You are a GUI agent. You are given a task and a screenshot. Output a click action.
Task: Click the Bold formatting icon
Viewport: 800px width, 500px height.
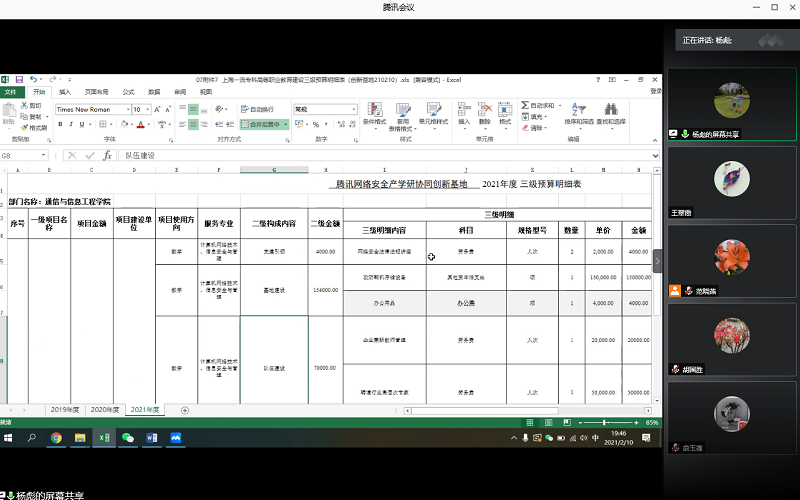60,124
